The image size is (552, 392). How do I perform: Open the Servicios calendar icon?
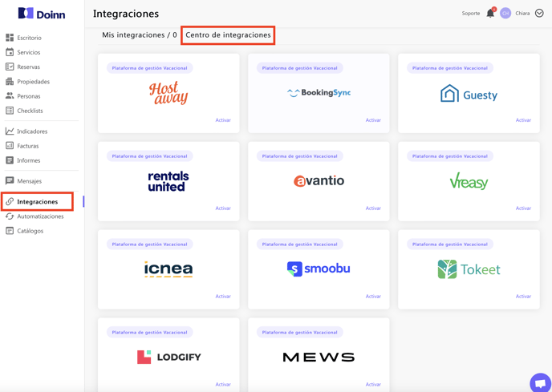coord(10,52)
